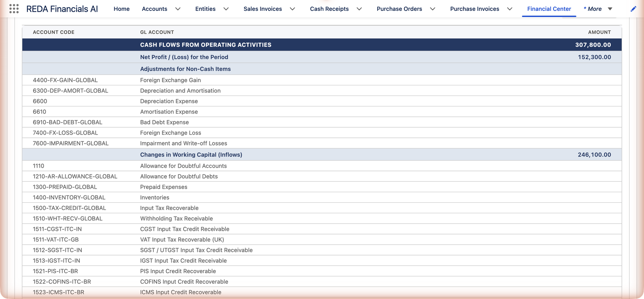Show the Cash Receipts chevron menu
This screenshot has height=299, width=644.
[x=359, y=9]
